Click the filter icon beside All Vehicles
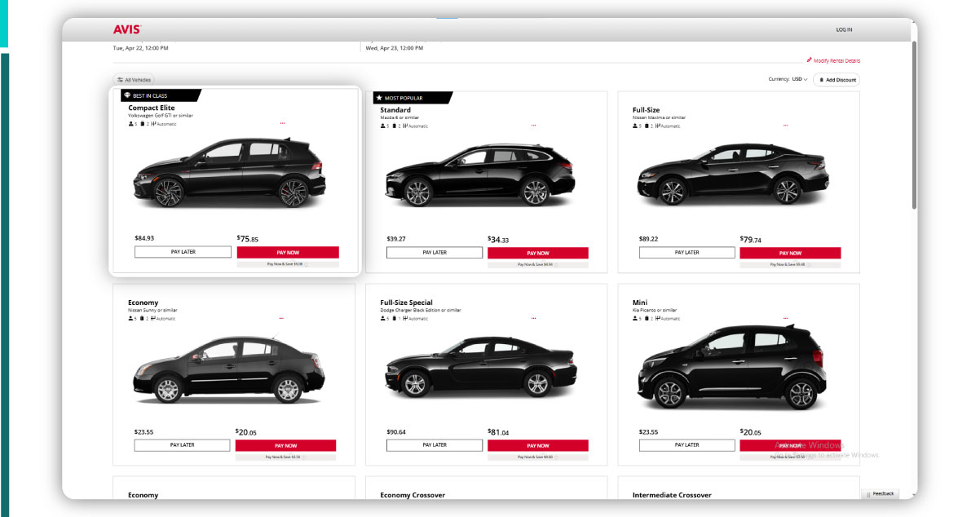This screenshot has height=517, width=980. click(x=119, y=79)
